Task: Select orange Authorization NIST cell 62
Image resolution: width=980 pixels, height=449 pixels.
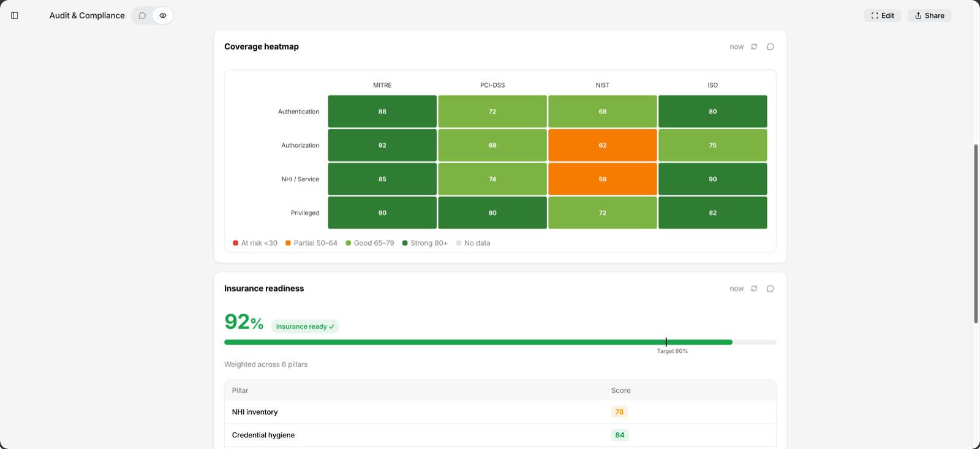Action: point(603,145)
